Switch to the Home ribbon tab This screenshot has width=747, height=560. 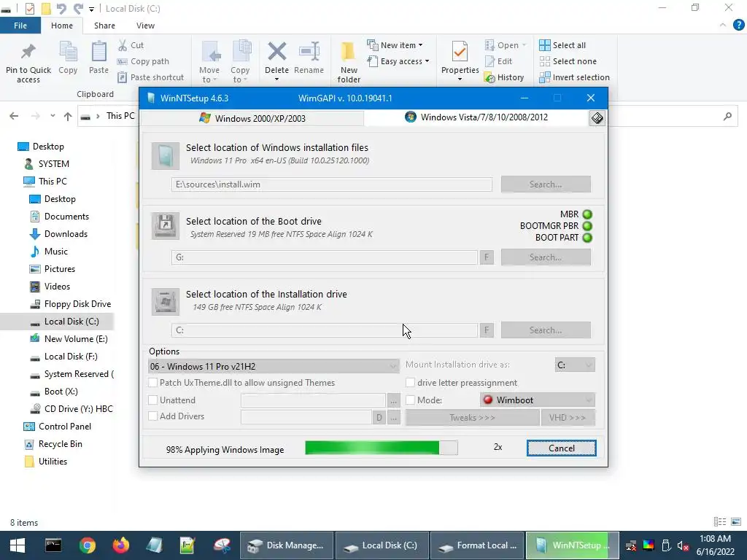tap(62, 26)
